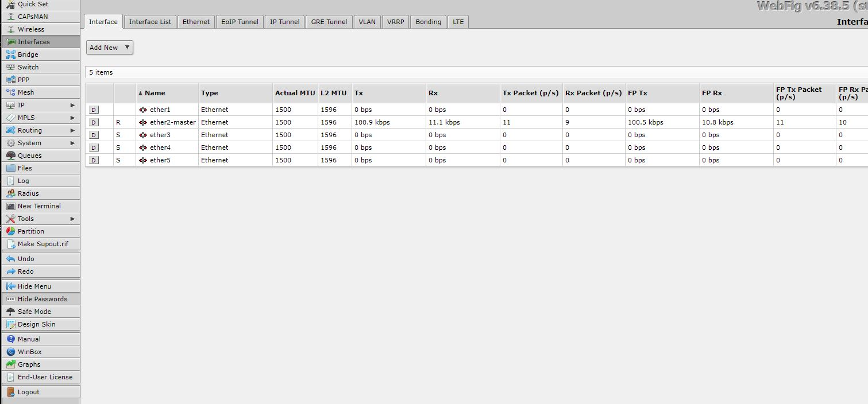
Task: Click the Safe Mode umbrella icon
Action: pyautogui.click(x=11, y=312)
